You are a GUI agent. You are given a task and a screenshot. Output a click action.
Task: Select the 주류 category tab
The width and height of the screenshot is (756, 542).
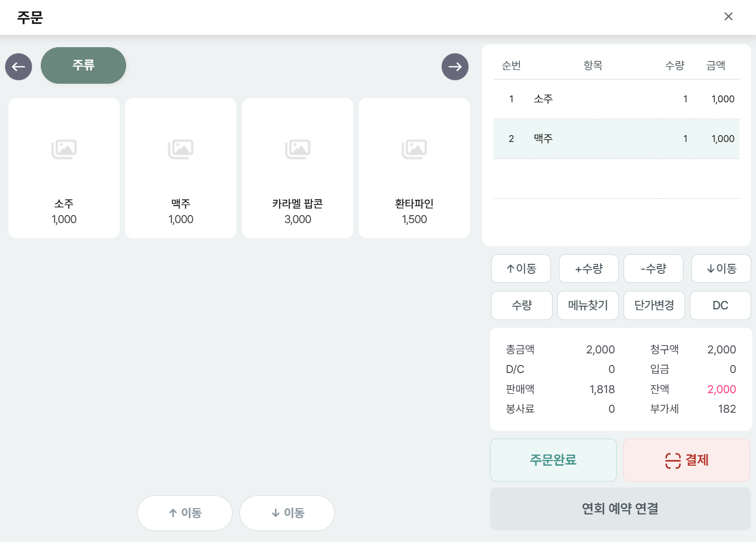83,65
